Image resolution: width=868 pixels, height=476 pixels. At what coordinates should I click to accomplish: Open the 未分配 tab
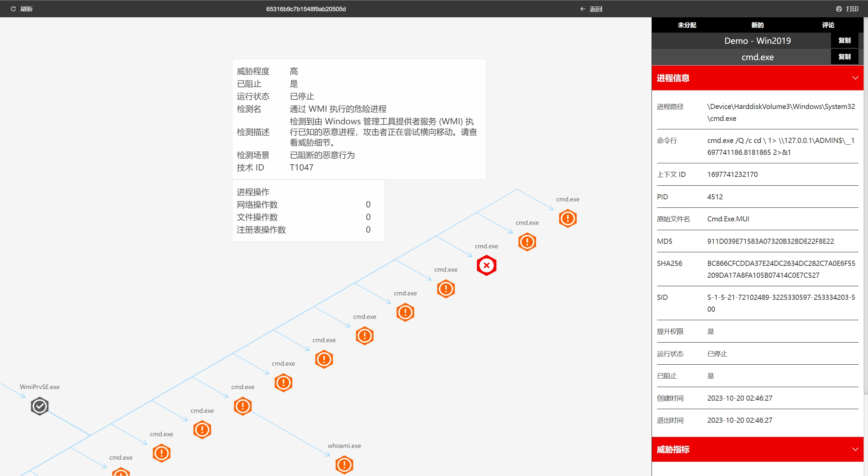pyautogui.click(x=687, y=25)
